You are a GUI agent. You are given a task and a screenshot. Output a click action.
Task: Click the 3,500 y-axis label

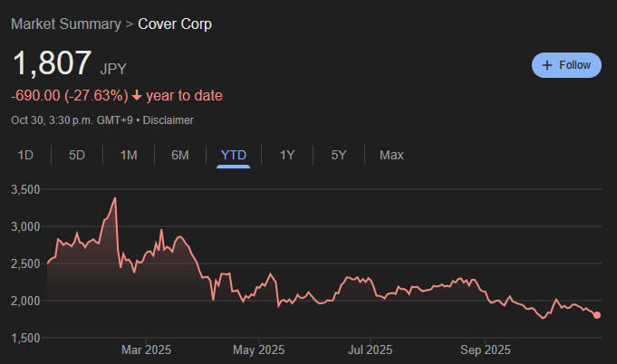(x=25, y=189)
